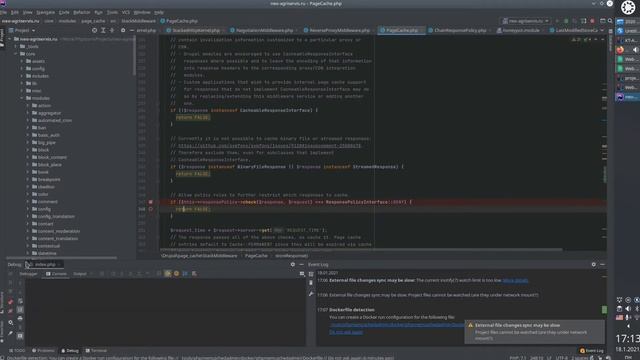The width and height of the screenshot is (640, 360).
Task: Click the soft-wrap icon in console right edge
Action: tap(302, 274)
